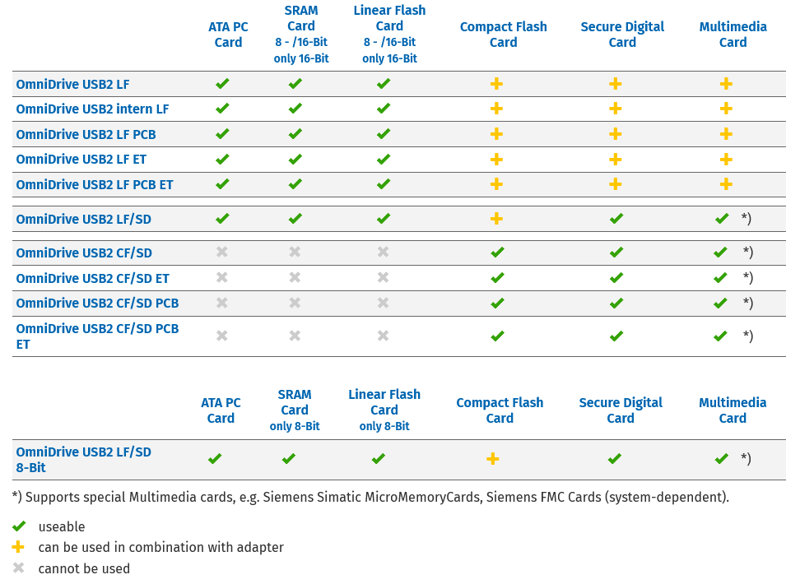The height and width of the screenshot is (584, 800).
Task: Click yellow plus for LF PCB ET Multimedia Card
Action: tap(726, 184)
